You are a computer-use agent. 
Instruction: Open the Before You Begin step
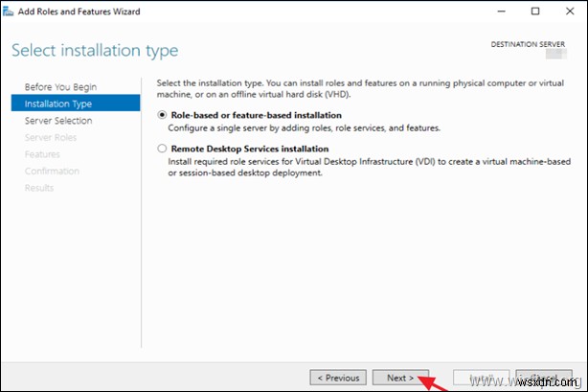[60, 87]
